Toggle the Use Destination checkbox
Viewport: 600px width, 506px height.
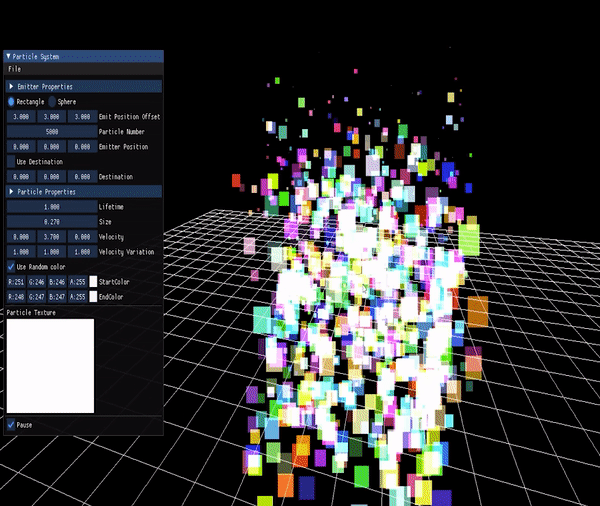coord(11,162)
